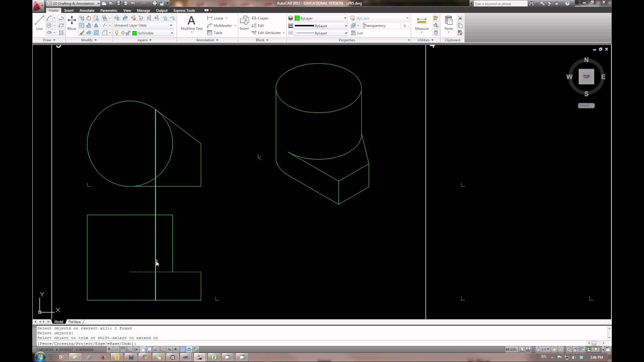Image resolution: width=644 pixels, height=362 pixels.
Task: Click the Copy Clip icon in Clipboard
Action: pyautogui.click(x=460, y=26)
